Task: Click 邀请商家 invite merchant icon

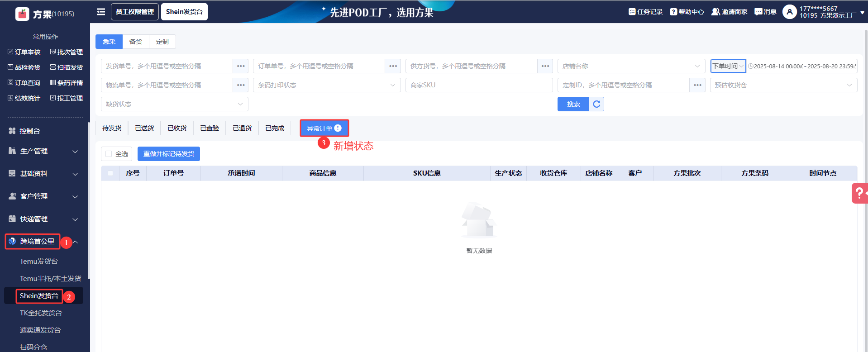Action: coord(715,12)
